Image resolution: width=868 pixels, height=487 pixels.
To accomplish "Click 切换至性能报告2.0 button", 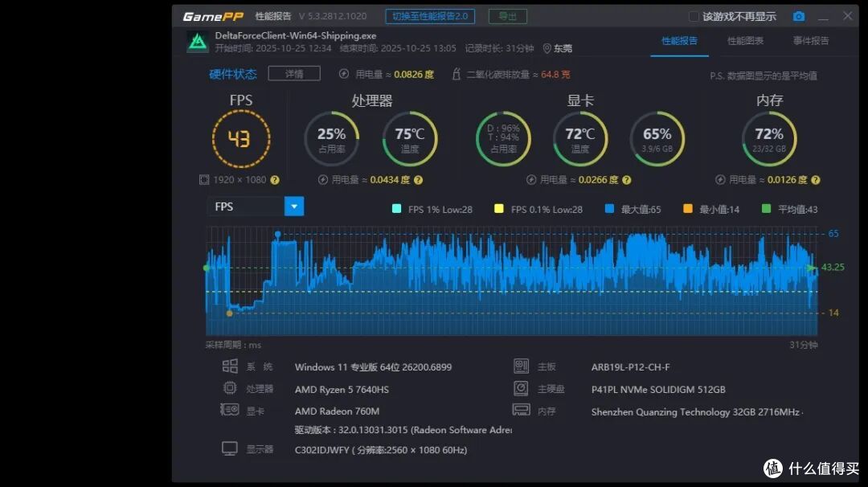I will pyautogui.click(x=430, y=16).
